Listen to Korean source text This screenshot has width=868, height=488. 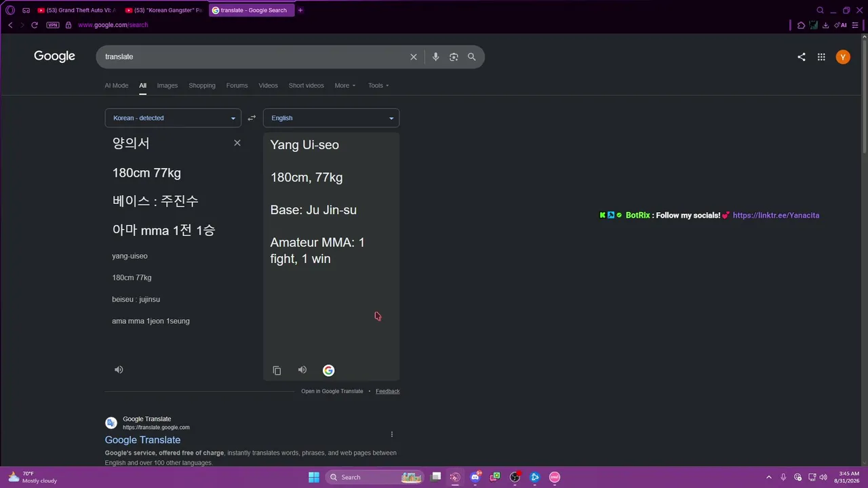119,369
